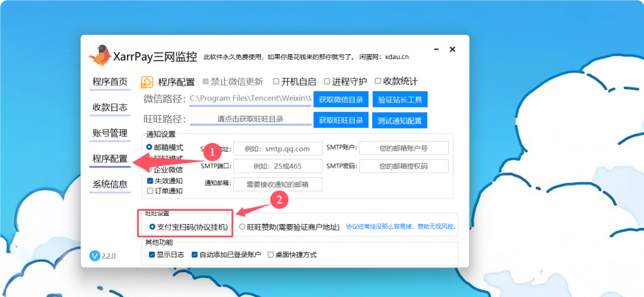Click the SMTP密码 input field
This screenshot has height=297, width=644.
[x=404, y=166]
